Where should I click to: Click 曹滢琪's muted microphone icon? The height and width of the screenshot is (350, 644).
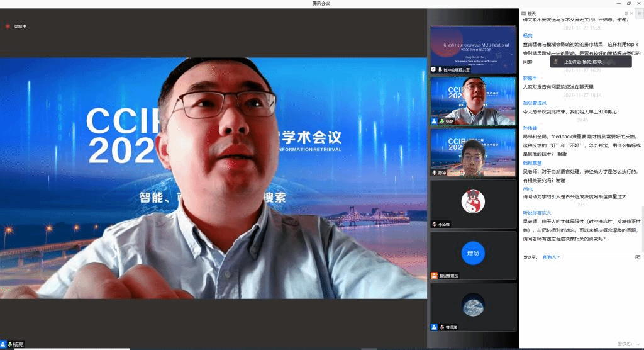pos(441,327)
